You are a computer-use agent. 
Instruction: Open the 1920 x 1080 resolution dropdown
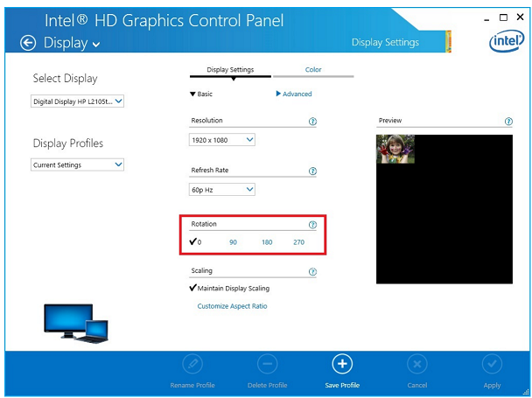point(222,140)
